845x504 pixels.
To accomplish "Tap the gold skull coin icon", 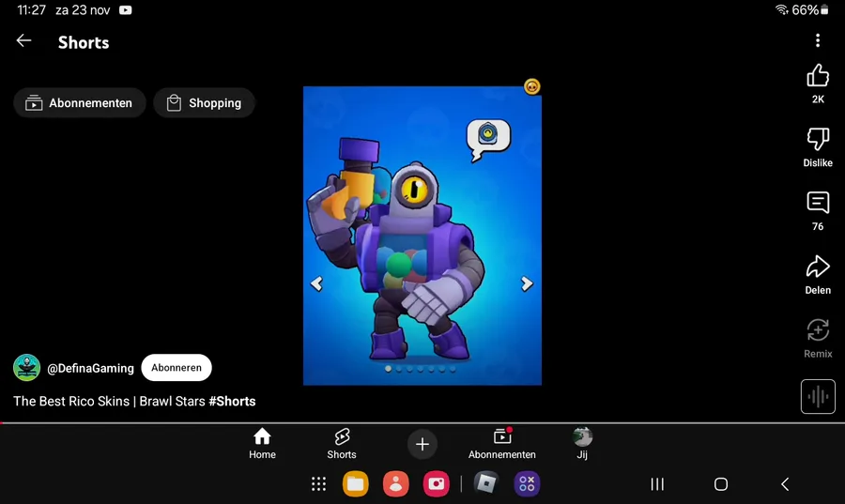I will tap(532, 86).
